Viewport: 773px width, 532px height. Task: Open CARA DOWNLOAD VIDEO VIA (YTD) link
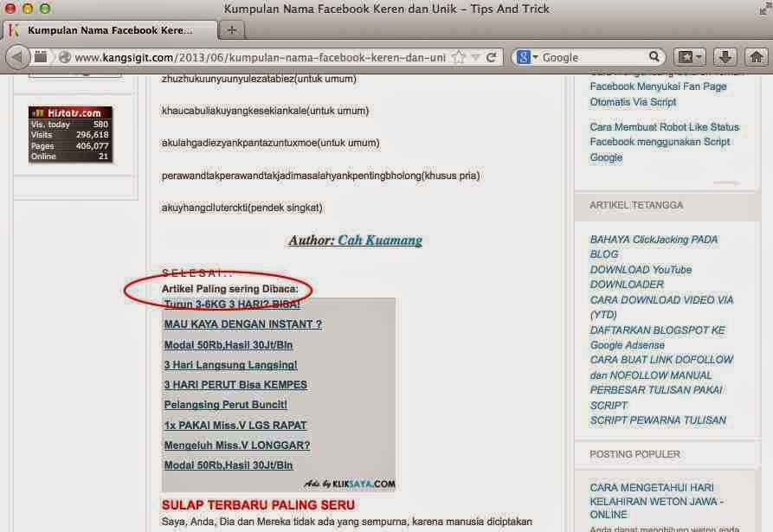(661, 307)
